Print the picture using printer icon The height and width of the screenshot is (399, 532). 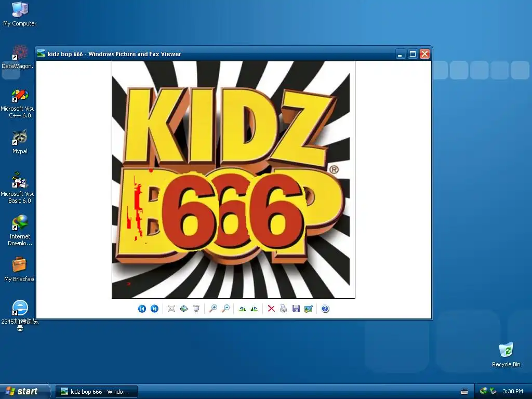click(284, 309)
